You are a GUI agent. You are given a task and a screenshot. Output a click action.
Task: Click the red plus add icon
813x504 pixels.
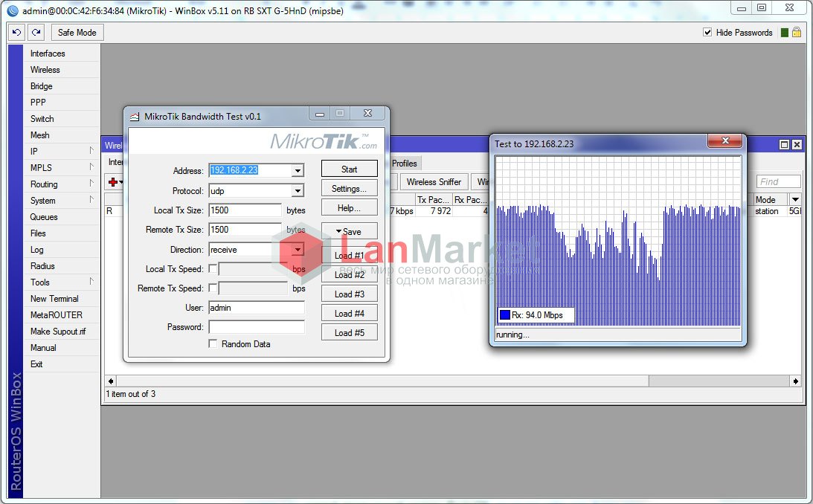[113, 182]
